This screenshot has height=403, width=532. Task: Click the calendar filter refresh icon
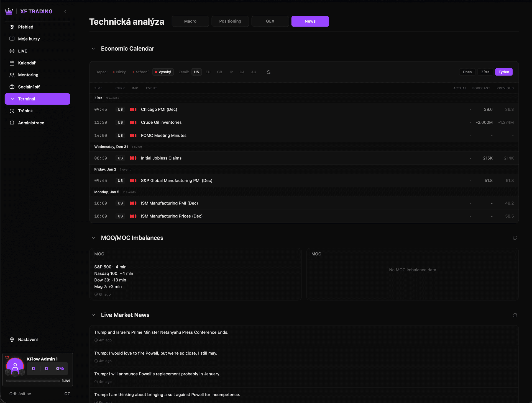click(x=268, y=72)
